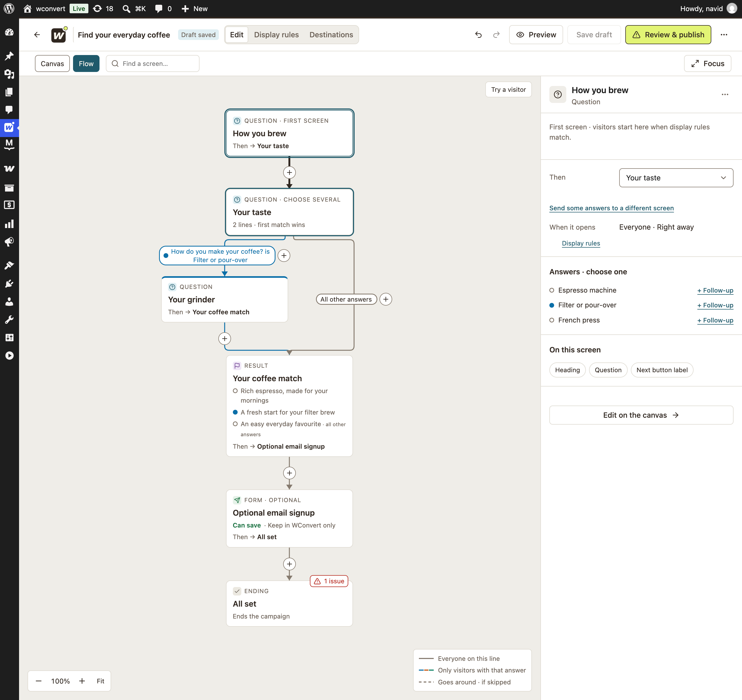Zoom out with the minus icon
742x700 pixels.
coord(38,681)
